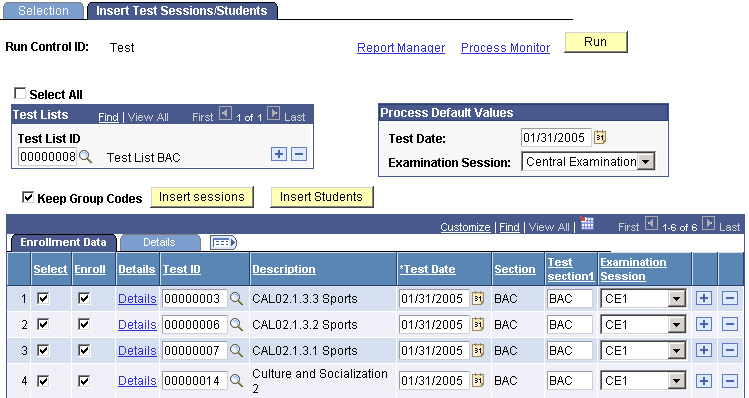
Task: Click default Test Date input field
Action: pos(556,138)
